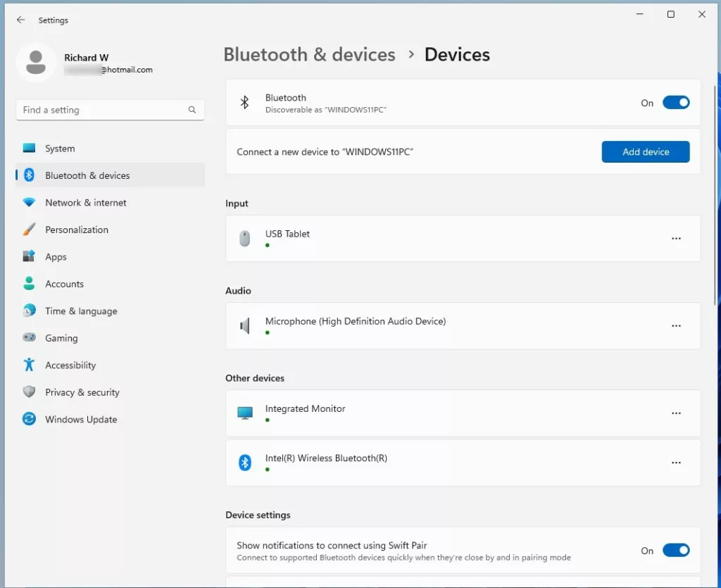Viewport: 721px width, 588px height.
Task: Click the Richard W account name
Action: coord(87,58)
